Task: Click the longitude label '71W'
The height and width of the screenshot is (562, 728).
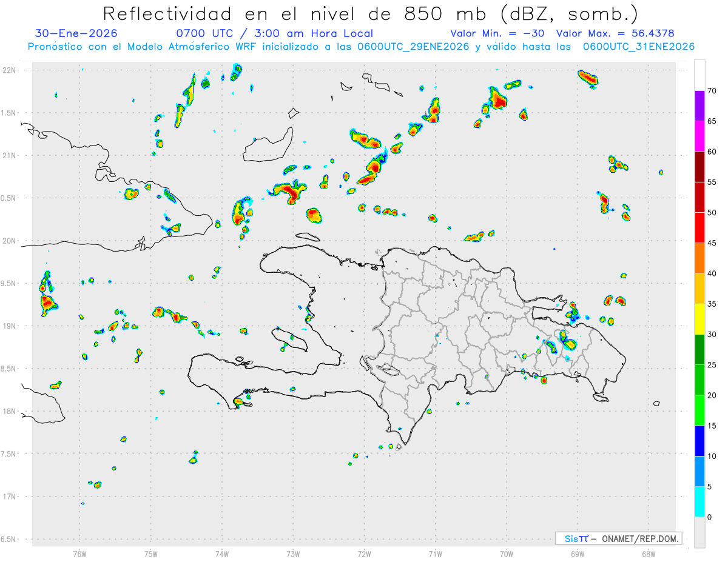Action: pos(435,554)
